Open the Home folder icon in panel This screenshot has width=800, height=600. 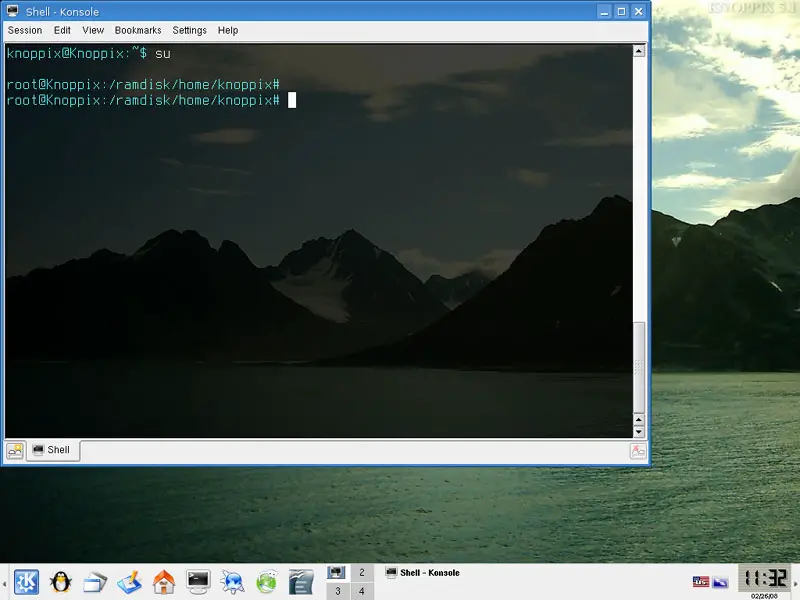163,581
